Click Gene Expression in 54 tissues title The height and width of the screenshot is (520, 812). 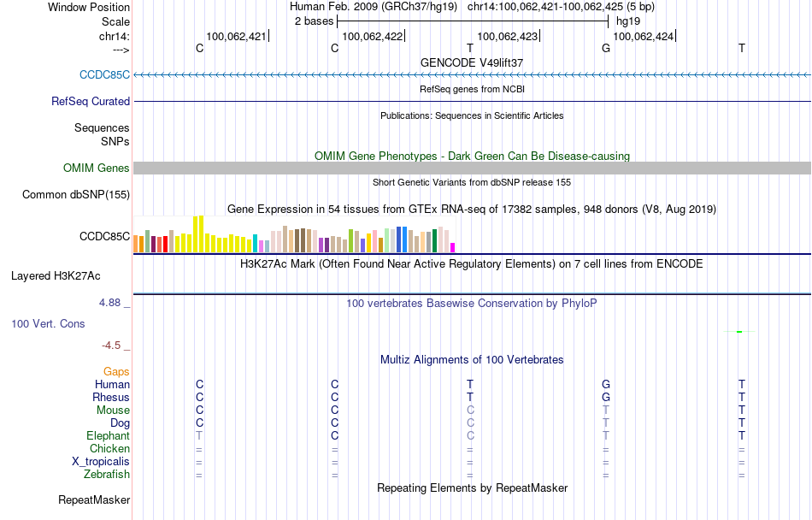472,210
